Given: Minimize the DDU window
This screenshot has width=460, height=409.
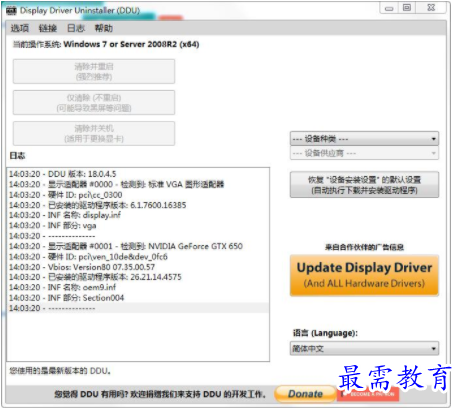Looking at the screenshot, I should pyautogui.click(x=389, y=8).
